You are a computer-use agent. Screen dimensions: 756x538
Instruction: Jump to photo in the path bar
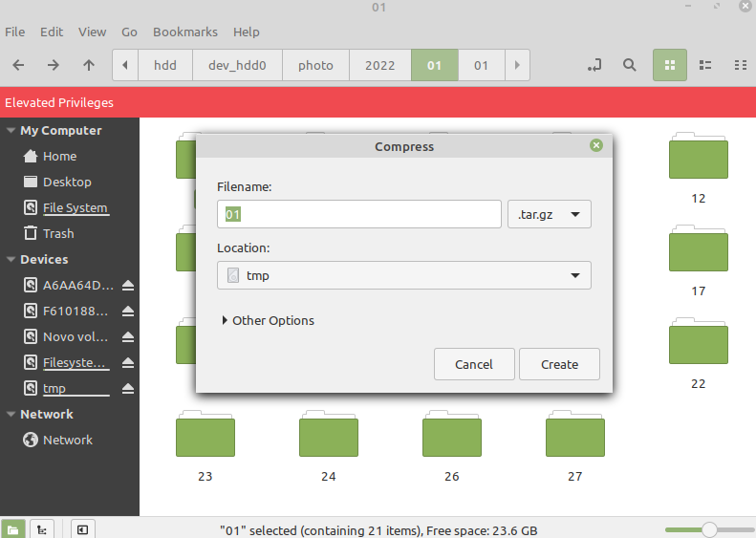[315, 65]
